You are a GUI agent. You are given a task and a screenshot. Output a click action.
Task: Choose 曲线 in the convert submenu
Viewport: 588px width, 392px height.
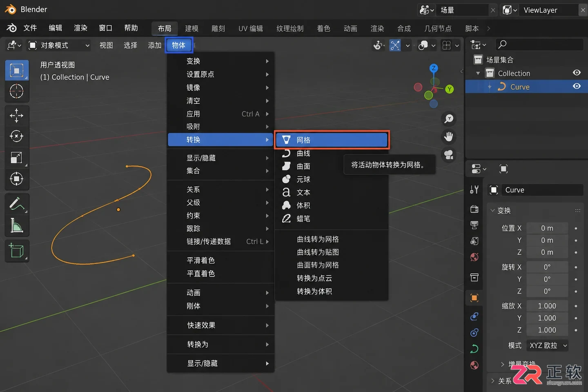tap(332, 153)
